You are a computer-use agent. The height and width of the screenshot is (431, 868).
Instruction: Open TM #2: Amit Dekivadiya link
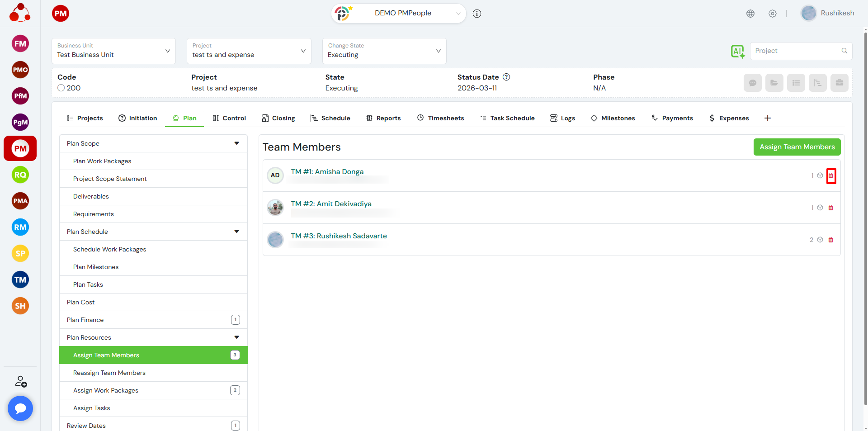click(x=331, y=204)
